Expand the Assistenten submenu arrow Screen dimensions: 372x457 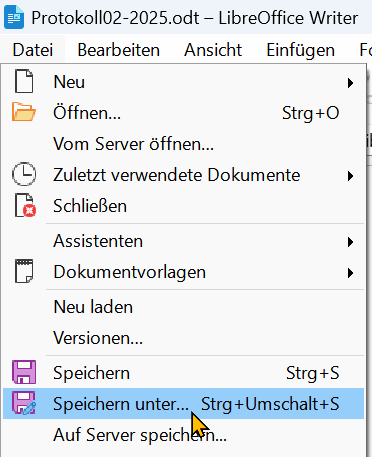350,242
